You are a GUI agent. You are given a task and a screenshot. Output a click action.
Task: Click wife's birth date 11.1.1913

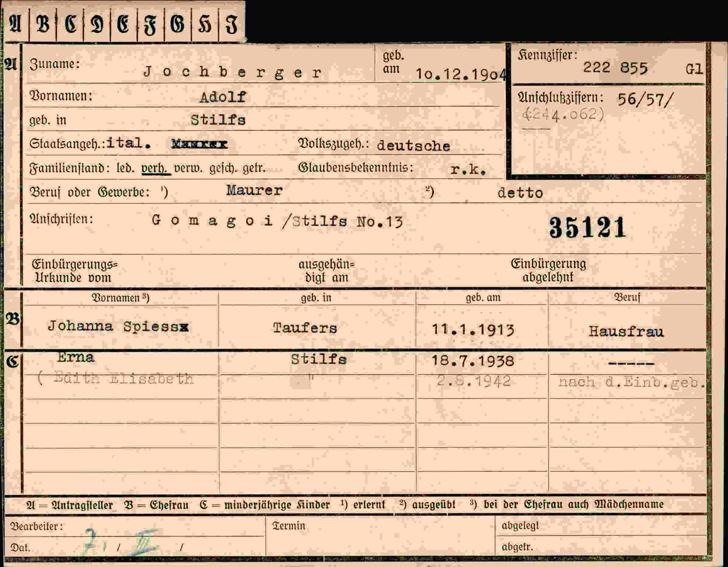click(473, 330)
